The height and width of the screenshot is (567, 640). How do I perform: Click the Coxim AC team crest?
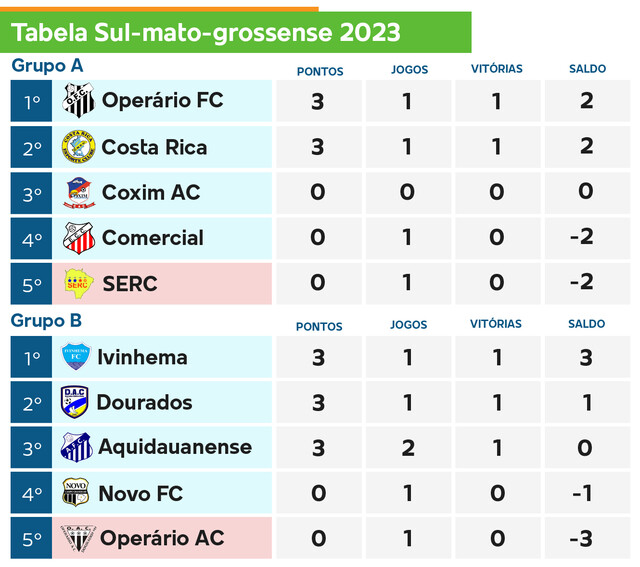[78, 192]
